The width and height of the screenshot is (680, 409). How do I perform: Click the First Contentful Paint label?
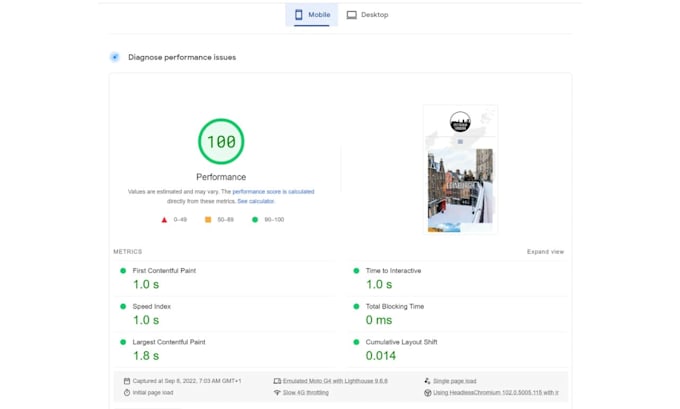point(164,271)
